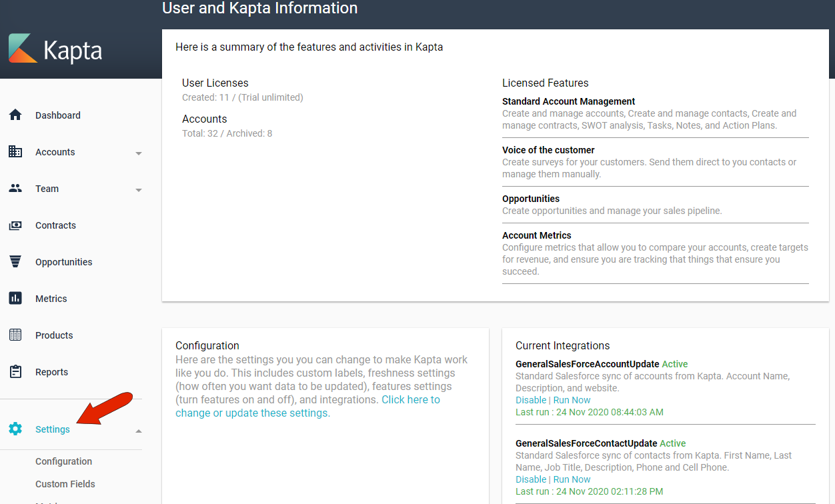Expand the Team sidebar section

tap(139, 189)
